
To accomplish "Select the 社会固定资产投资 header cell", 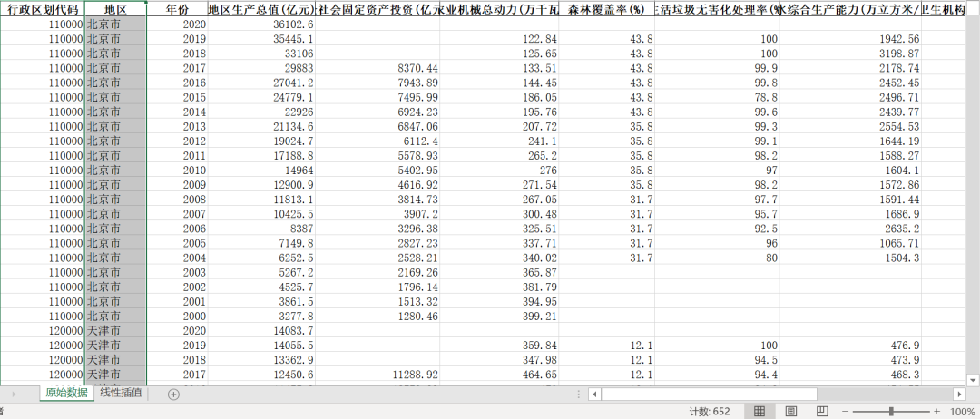I will pos(377,9).
